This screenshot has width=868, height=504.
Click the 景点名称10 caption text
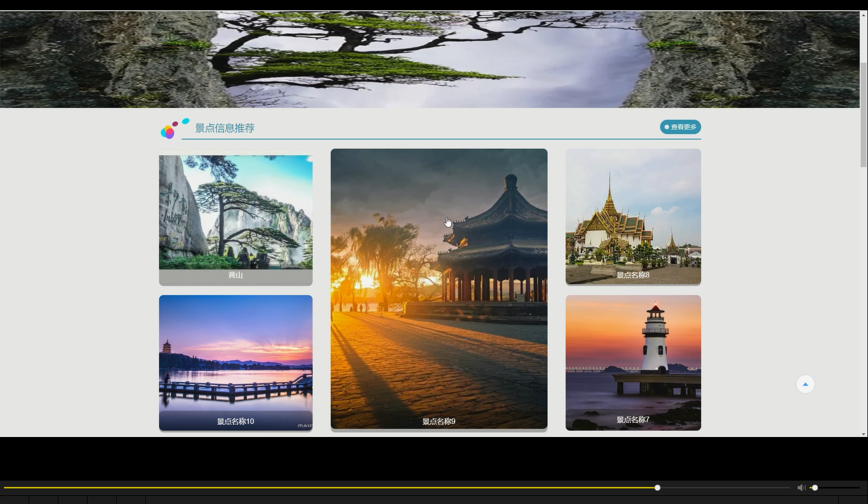coord(235,422)
